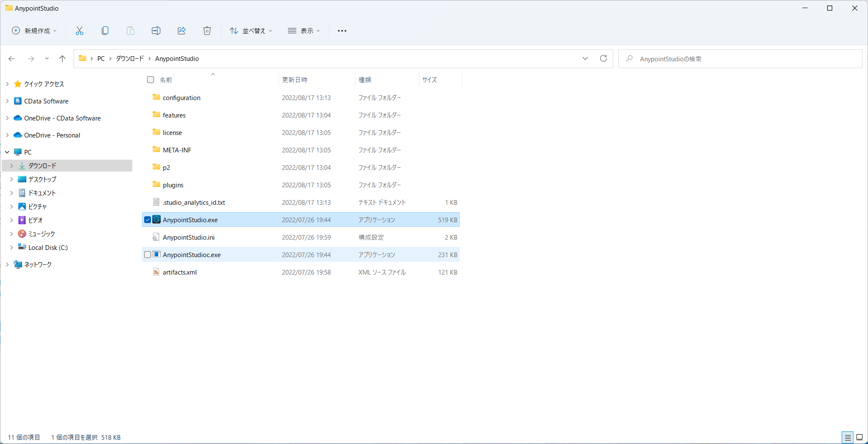Click the .studio_analytics_id.txt file icon

point(157,202)
